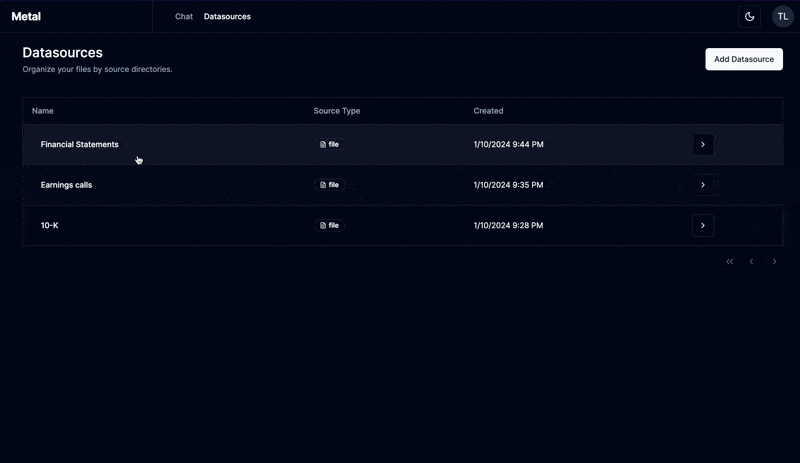Open 10-K datasource using its chevron arrow
Image resolution: width=800 pixels, height=463 pixels.
point(703,225)
